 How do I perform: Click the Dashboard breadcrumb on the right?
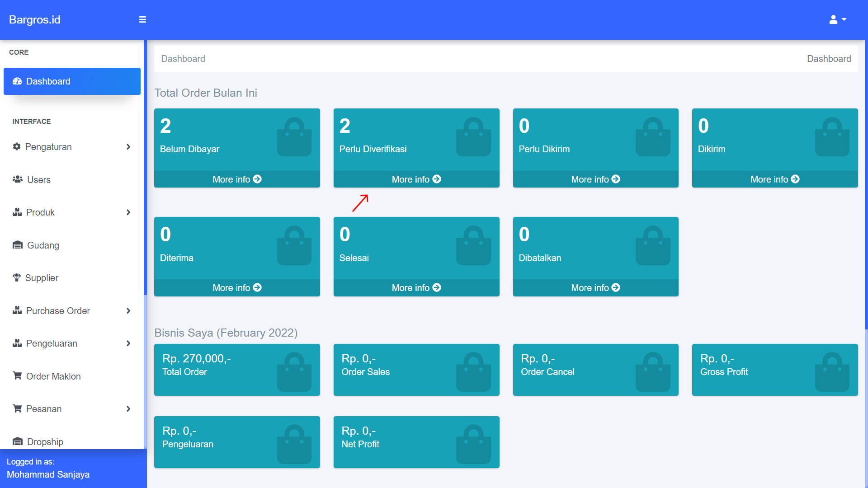(x=829, y=59)
